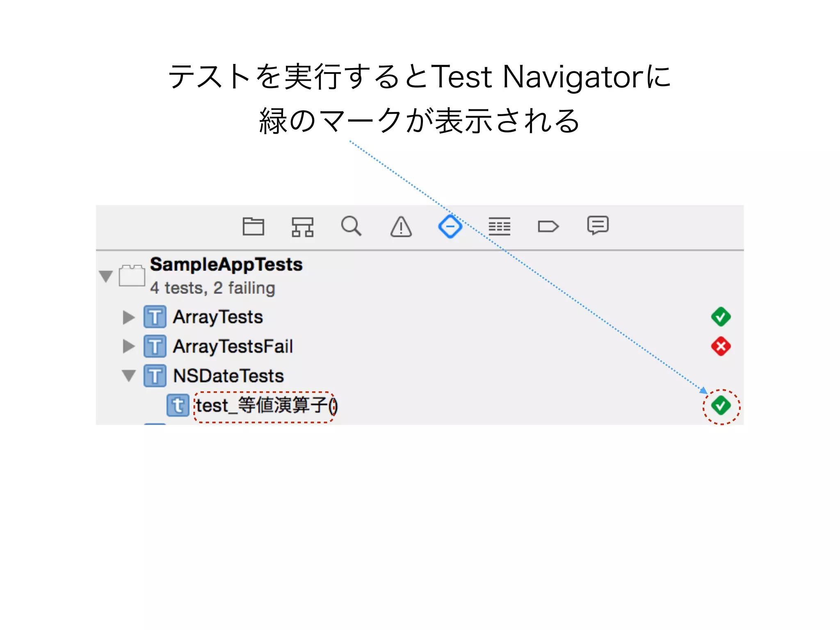Image resolution: width=840 pixels, height=630 pixels.
Task: Click green pass mark beside ArrayTests
Action: 721,317
